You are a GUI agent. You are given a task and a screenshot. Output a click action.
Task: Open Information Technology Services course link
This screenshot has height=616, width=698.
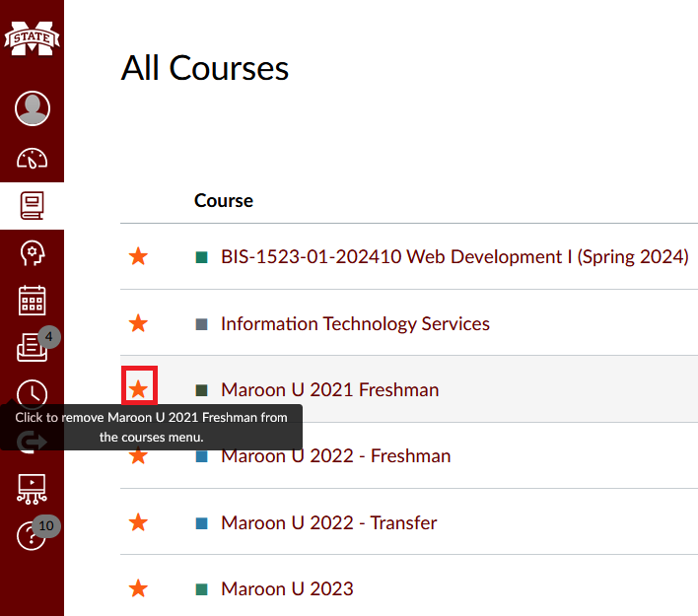pyautogui.click(x=355, y=323)
